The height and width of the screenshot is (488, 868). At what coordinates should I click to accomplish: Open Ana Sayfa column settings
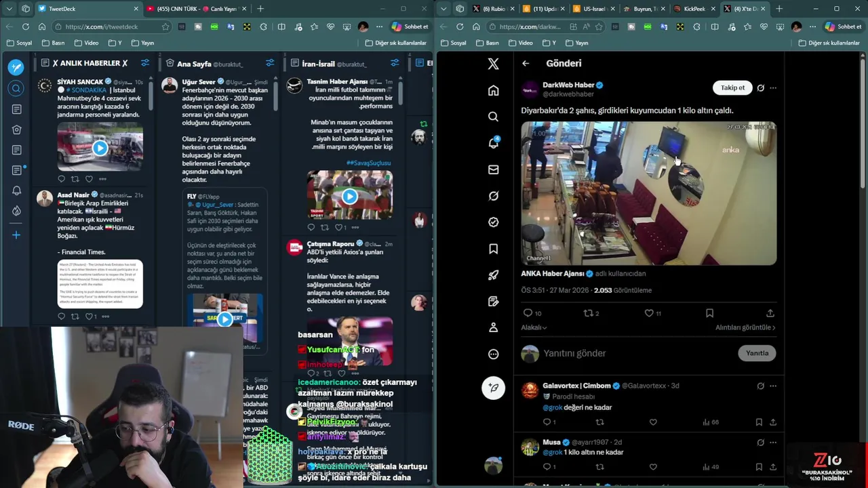(x=269, y=63)
